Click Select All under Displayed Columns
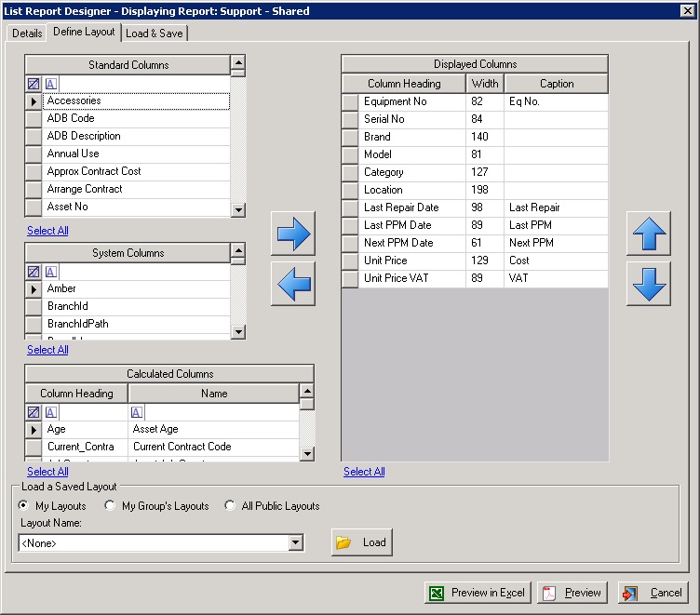700x615 pixels. click(x=364, y=472)
